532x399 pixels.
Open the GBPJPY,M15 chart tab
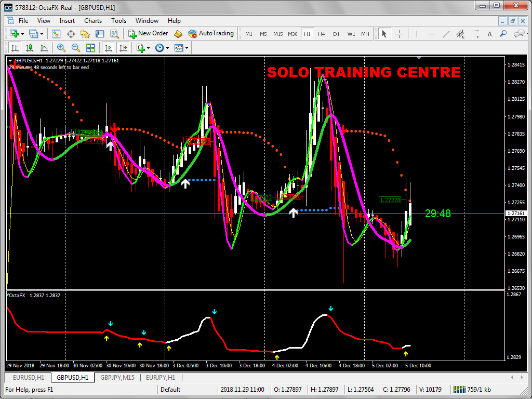tap(117, 378)
